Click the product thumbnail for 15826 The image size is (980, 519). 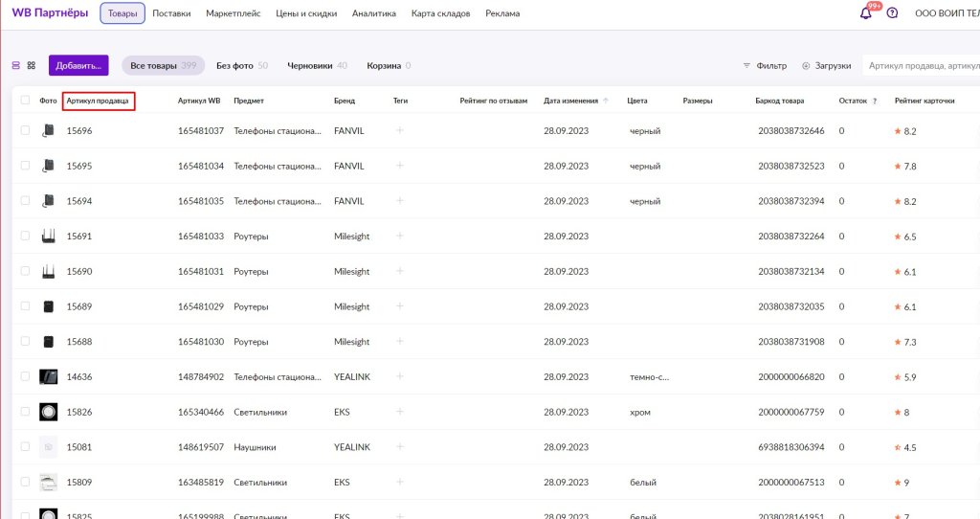coord(48,412)
